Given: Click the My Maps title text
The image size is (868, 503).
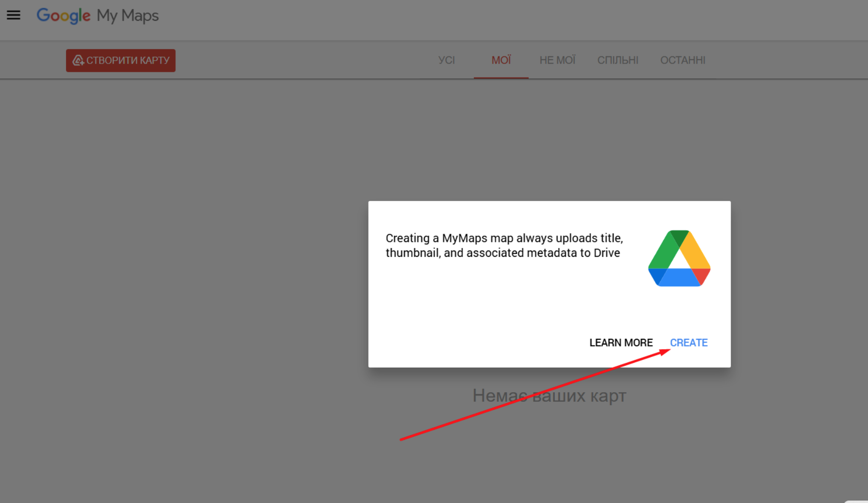Looking at the screenshot, I should click(x=128, y=15).
